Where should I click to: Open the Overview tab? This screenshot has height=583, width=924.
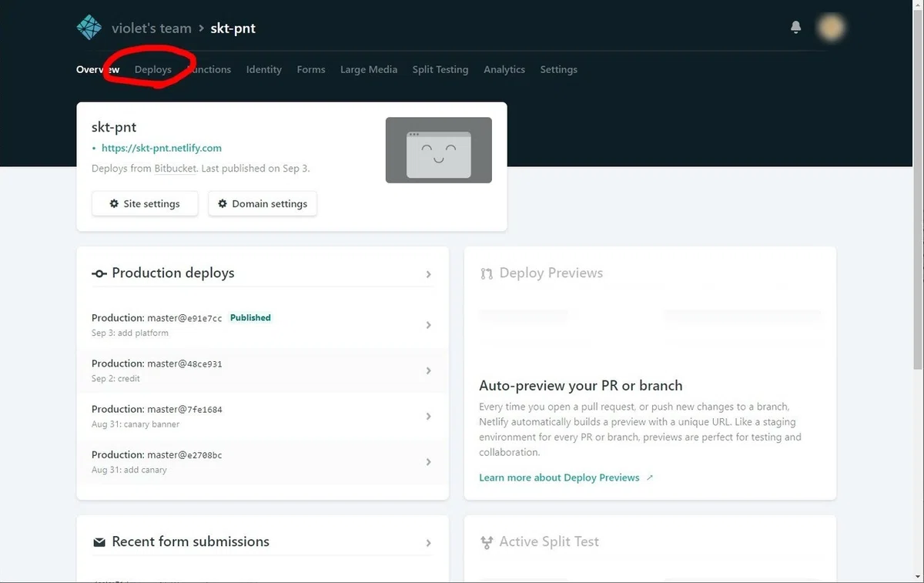[x=98, y=69]
